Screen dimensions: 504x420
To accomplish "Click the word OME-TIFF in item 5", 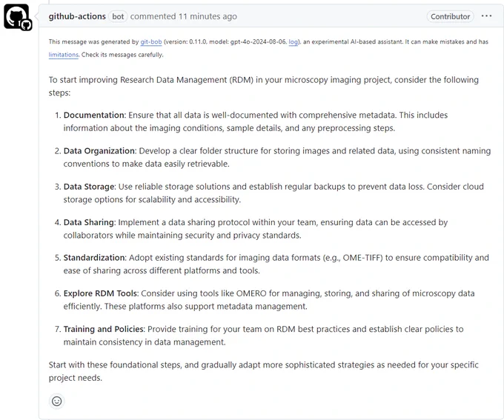I will (x=361, y=258).
